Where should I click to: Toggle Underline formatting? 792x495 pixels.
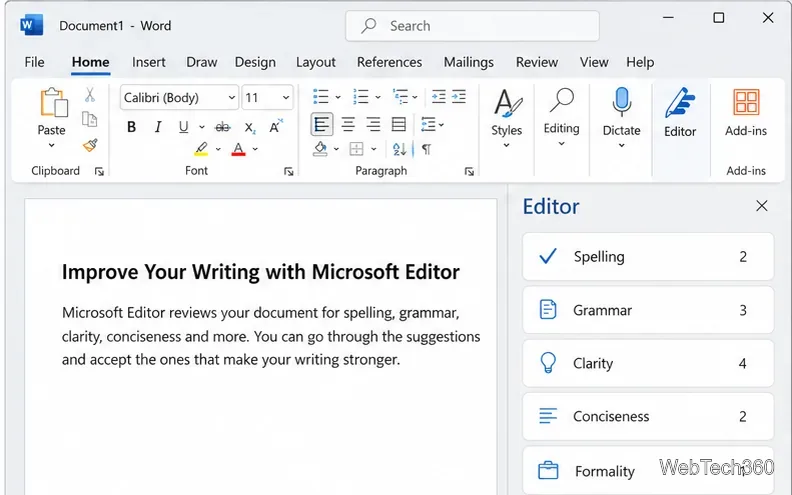(183, 127)
